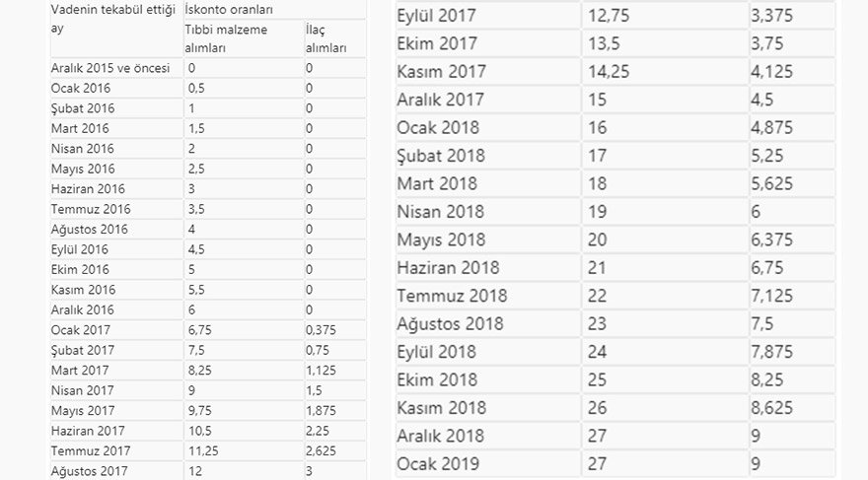Click the 'Haziran 2016' month cell
Screen dimensions: 868x480
[88, 188]
